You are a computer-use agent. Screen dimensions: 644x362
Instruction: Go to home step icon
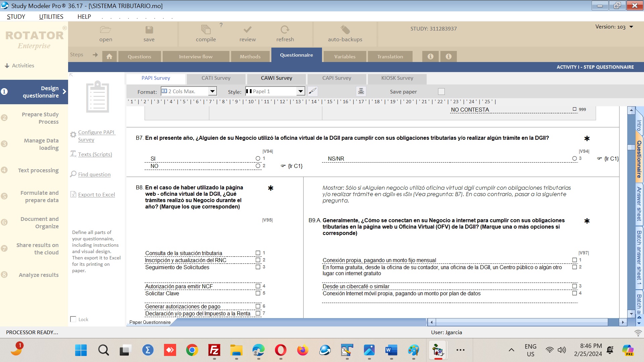pos(109,56)
